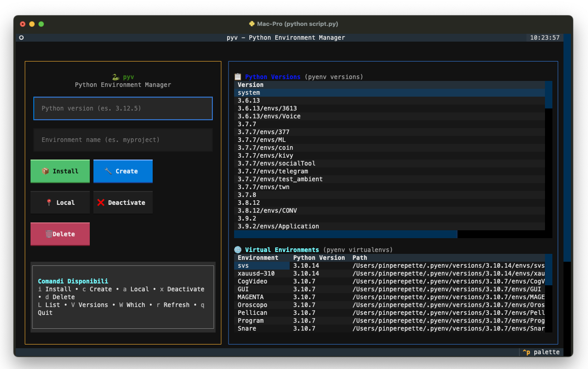Image resolution: width=588 pixels, height=369 pixels.
Task: Click the clock display in the header bar
Action: tap(545, 37)
